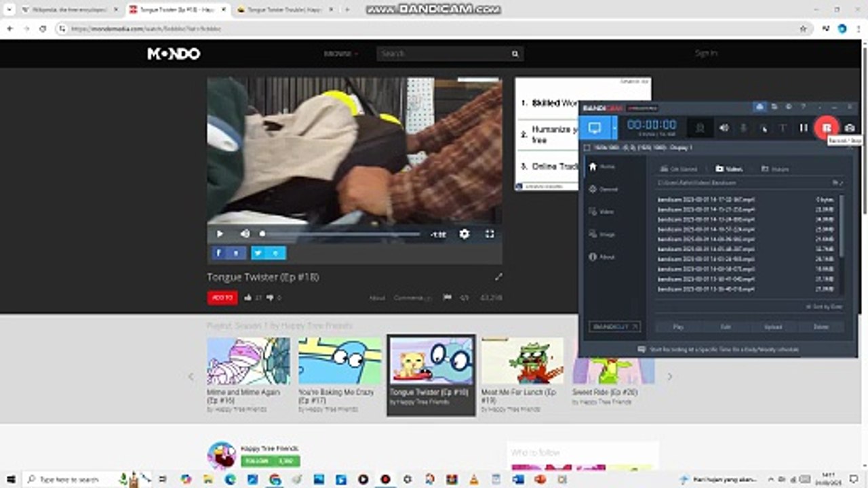Screen dimensions: 868x488
Task: Open the video player settings gear
Action: click(x=464, y=234)
